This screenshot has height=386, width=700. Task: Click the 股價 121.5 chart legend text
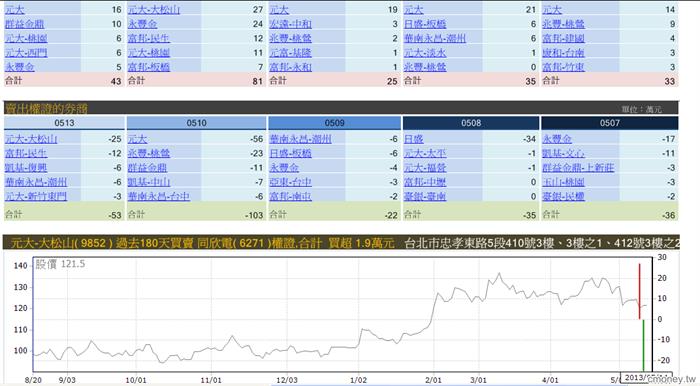tap(60, 264)
